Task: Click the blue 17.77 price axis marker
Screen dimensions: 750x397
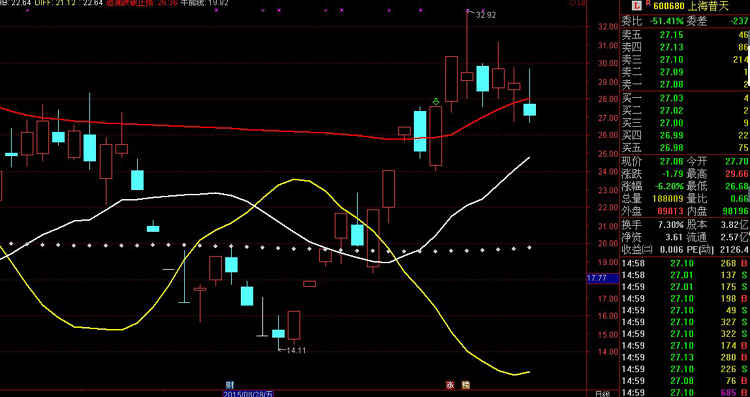Action: click(603, 278)
